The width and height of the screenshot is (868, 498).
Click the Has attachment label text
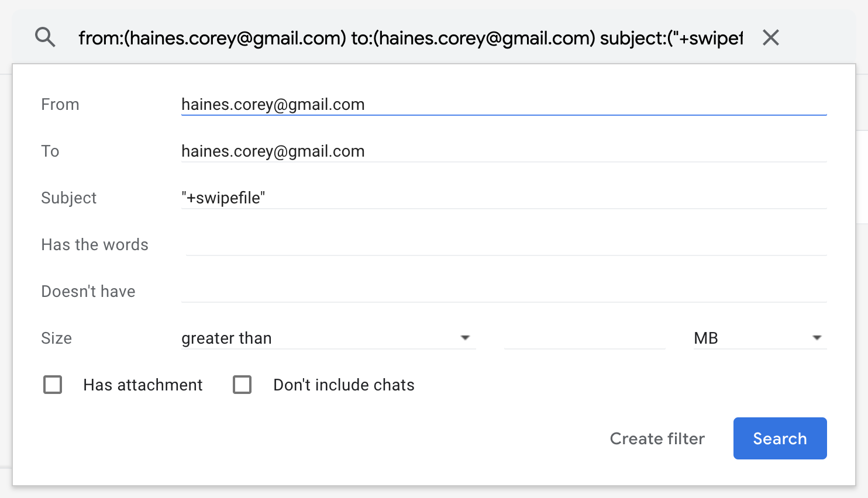[x=143, y=385]
